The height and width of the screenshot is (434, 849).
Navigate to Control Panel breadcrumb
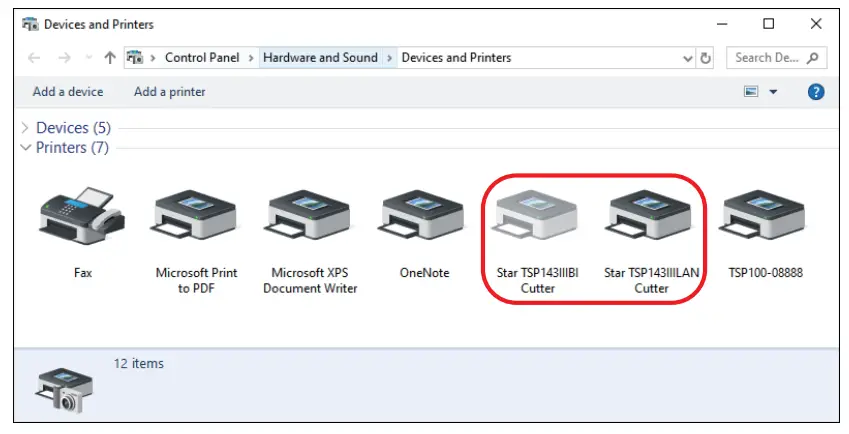[x=202, y=57]
